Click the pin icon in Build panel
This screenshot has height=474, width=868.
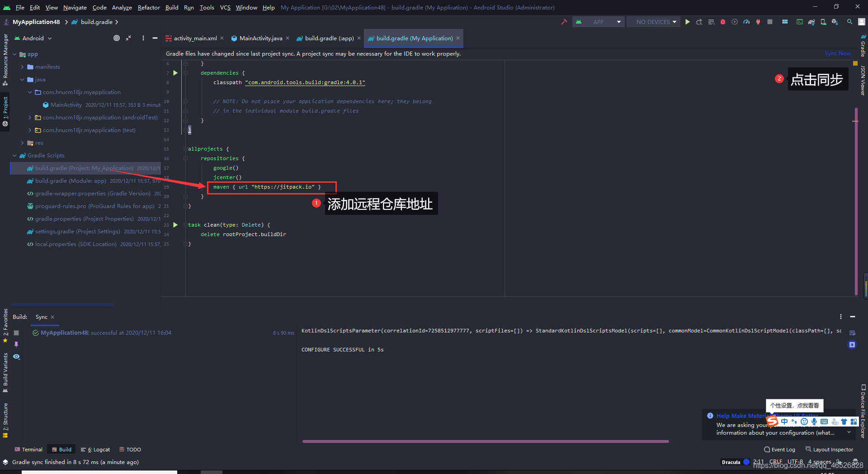pyautogui.click(x=16, y=344)
